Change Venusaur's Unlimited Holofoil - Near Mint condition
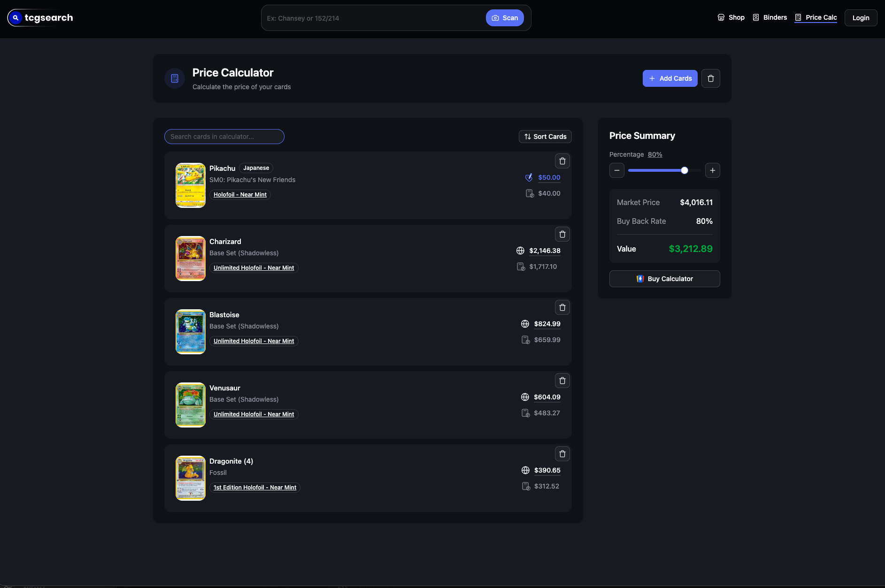 point(254,414)
